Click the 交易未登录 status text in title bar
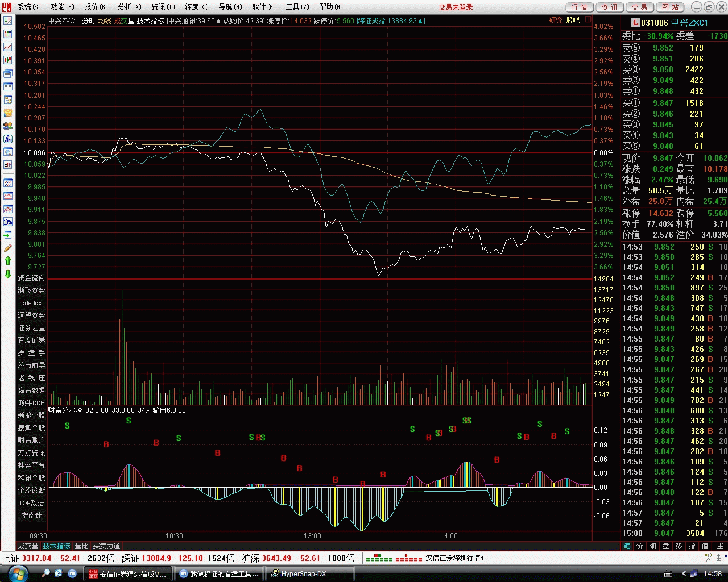The image size is (728, 582). point(456,7)
